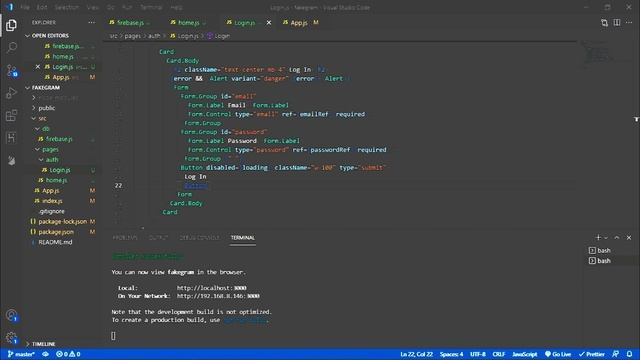Screen dimensions: 640x360
Task: Change language mode via JavaScript status item
Action: 524,354
